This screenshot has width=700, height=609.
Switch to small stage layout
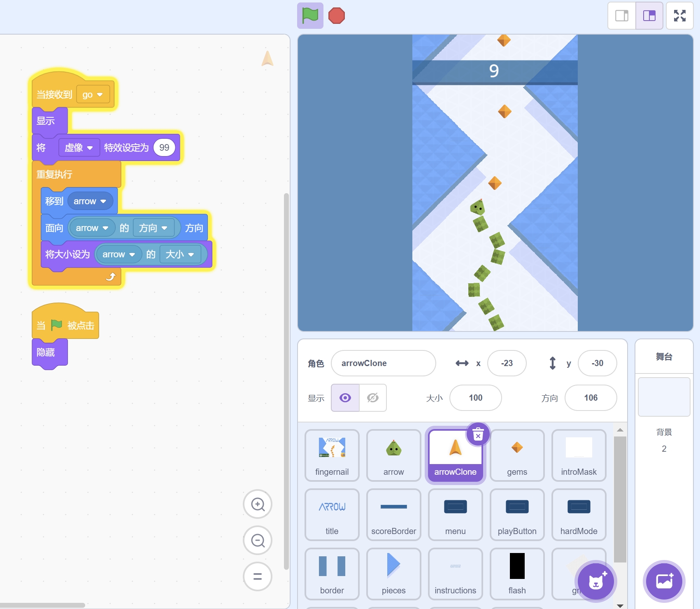pos(622,16)
